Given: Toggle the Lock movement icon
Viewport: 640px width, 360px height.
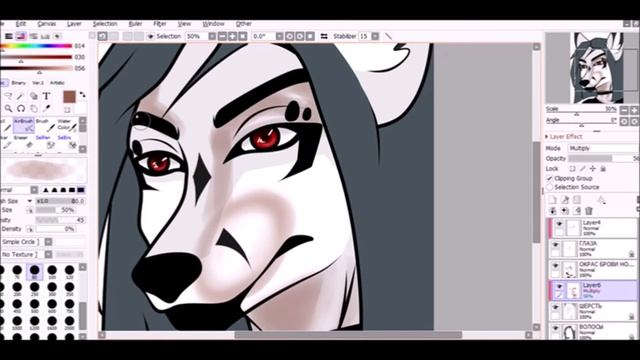Looking at the screenshot, I should 593,169.
